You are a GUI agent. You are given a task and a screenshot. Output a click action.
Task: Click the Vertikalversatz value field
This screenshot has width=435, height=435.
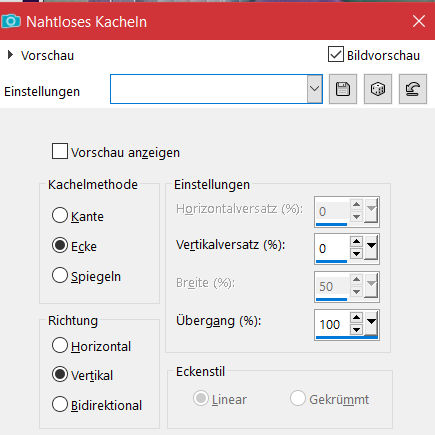[x=332, y=248]
